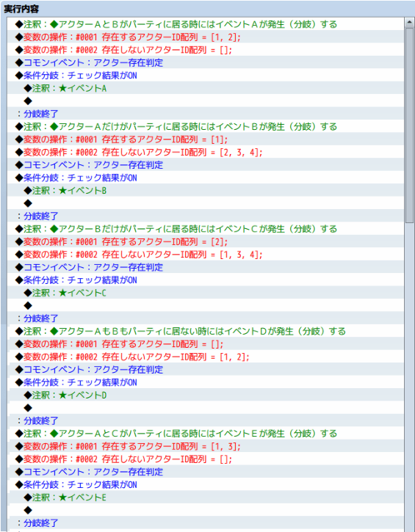Select comment line about event B for actor A only
This screenshot has width=415, height=532.
click(x=206, y=127)
